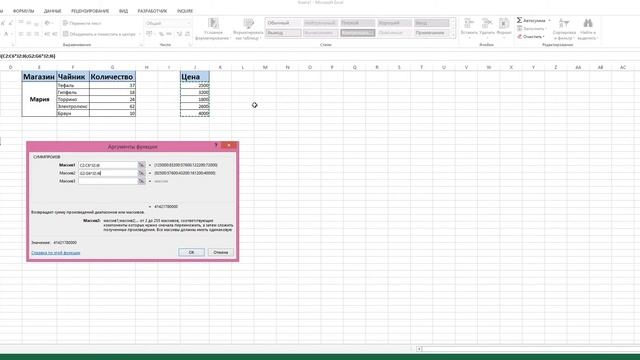Select the Чайник header cell
640x360 pixels.
point(73,76)
